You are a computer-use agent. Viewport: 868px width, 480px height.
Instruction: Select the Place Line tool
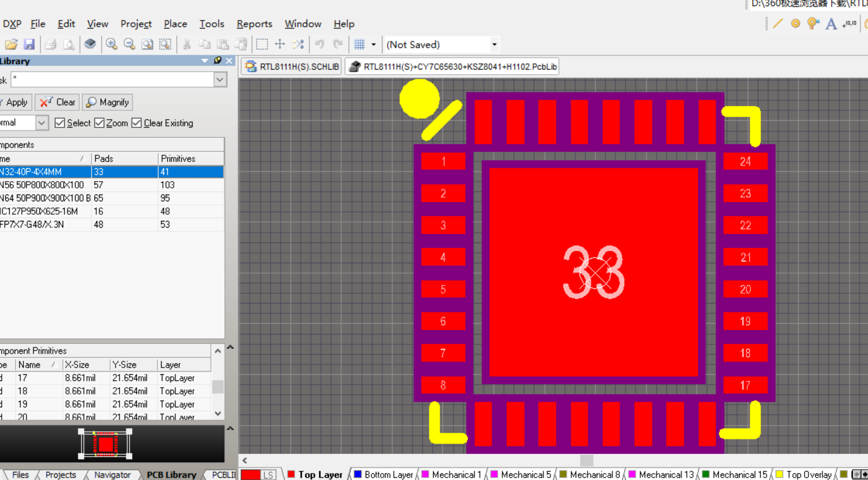(x=778, y=24)
